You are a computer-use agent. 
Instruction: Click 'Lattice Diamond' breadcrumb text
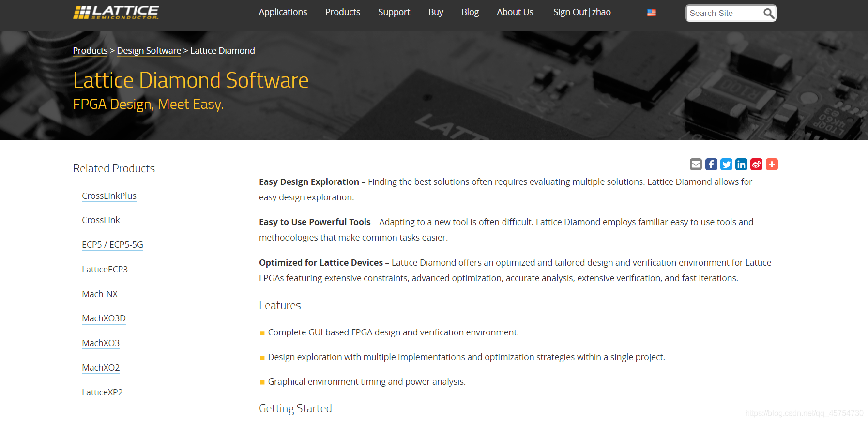tap(223, 51)
